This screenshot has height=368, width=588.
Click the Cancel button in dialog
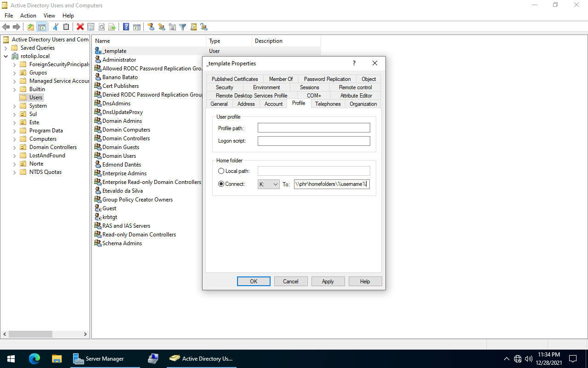291,282
